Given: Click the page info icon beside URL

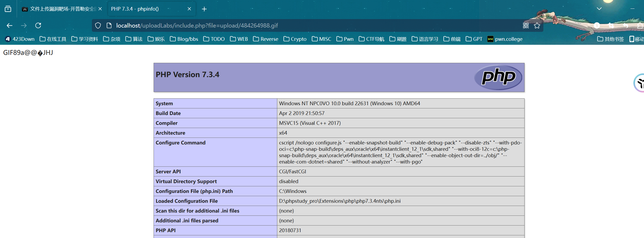Looking at the screenshot, I should pyautogui.click(x=109, y=25).
